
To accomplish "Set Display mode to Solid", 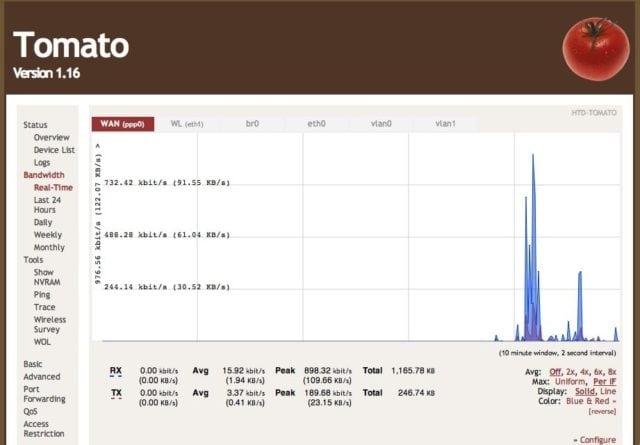I will coord(585,392).
